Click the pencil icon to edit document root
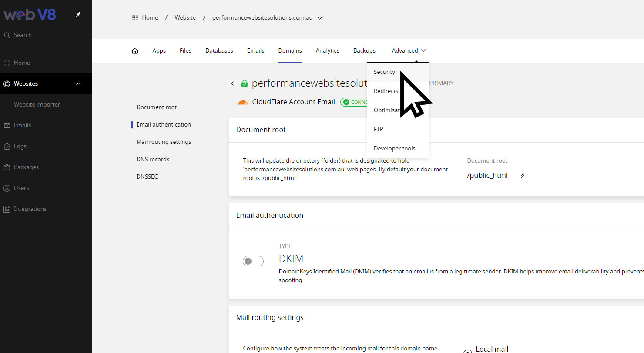 click(x=522, y=176)
